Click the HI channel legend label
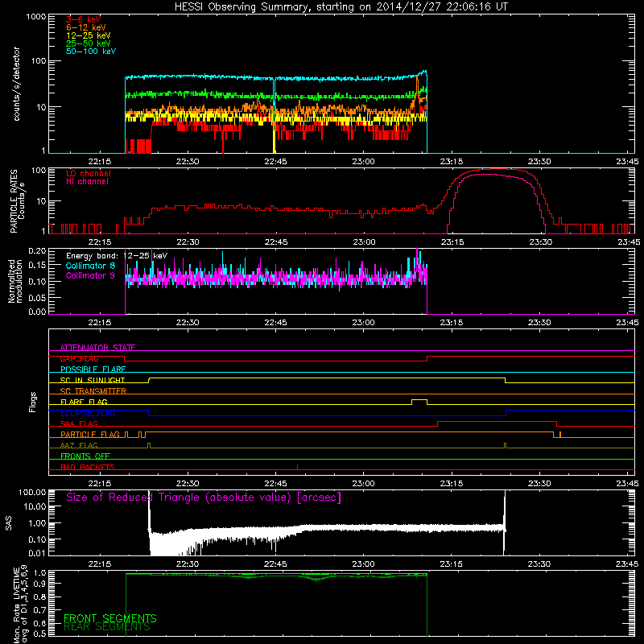The image size is (644, 644). (87, 181)
